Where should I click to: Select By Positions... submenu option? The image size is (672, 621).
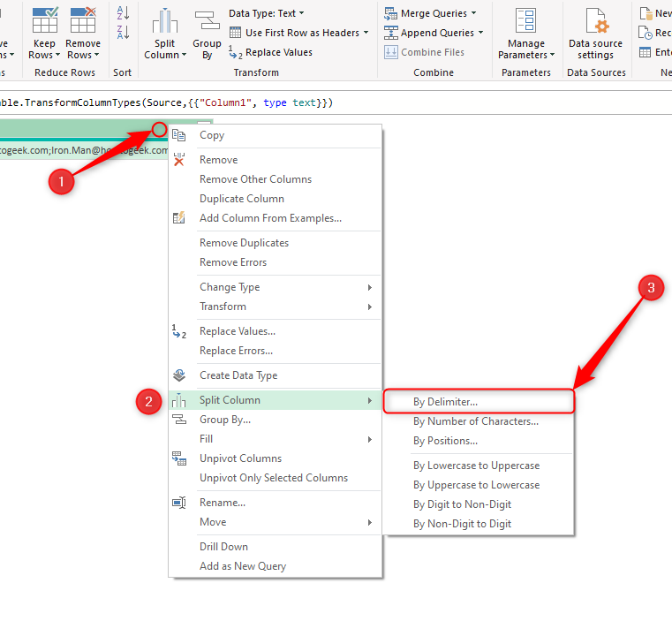click(x=479, y=441)
